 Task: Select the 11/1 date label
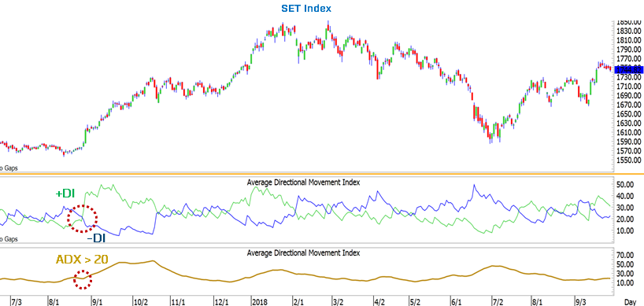click(x=177, y=302)
